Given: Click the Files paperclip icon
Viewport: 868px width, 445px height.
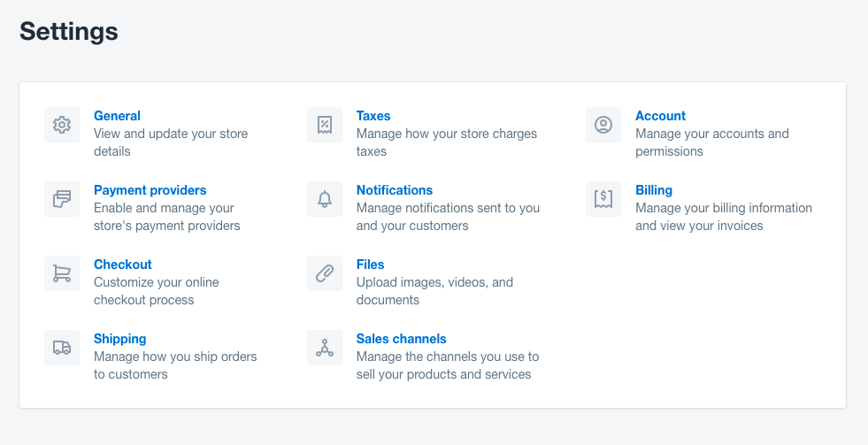Looking at the screenshot, I should pyautogui.click(x=325, y=273).
